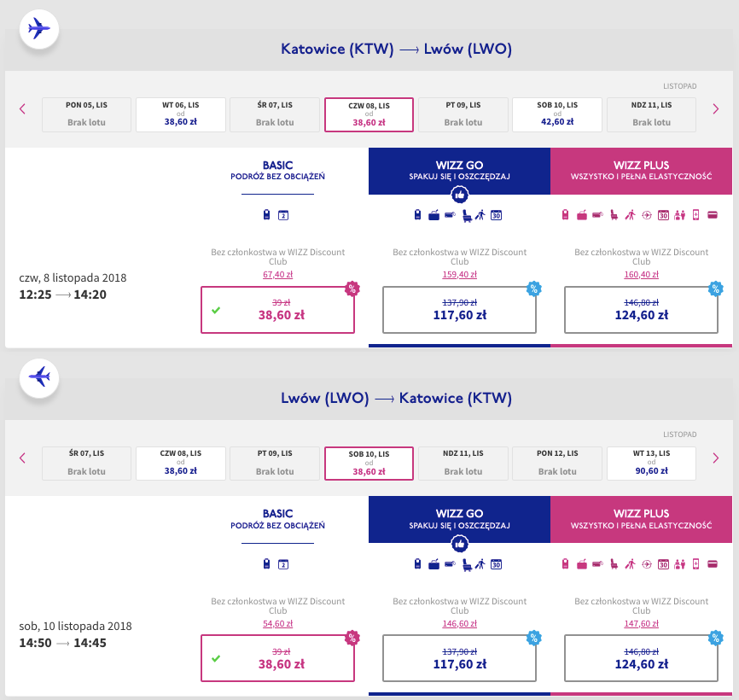Click thumbs-up badge on return WIZZ GO

pyautogui.click(x=459, y=543)
